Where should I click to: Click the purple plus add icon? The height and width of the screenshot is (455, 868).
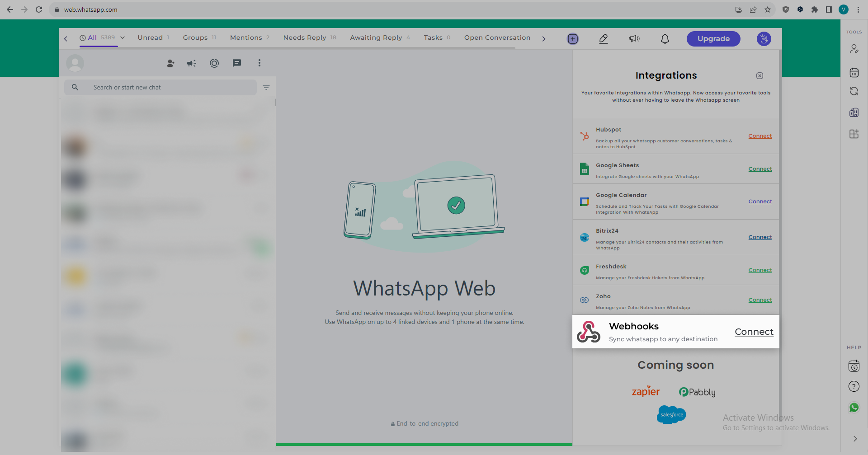tap(573, 39)
